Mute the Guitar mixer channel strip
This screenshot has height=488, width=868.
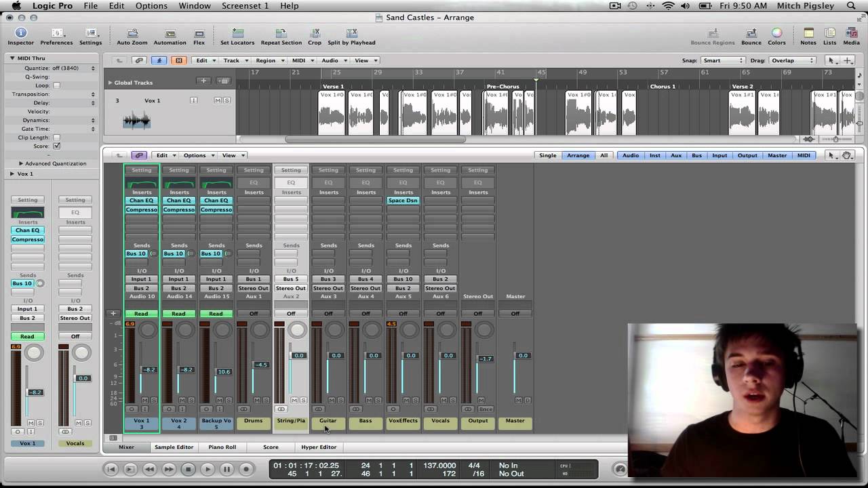332,401
